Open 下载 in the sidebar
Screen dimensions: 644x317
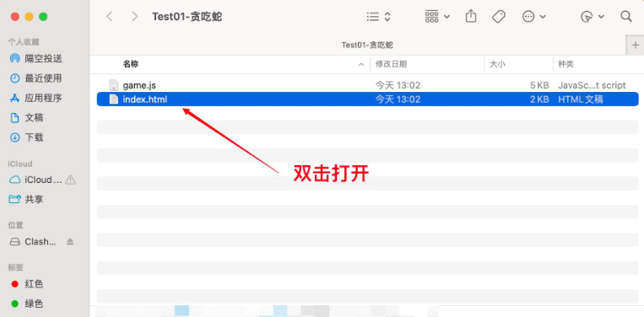click(34, 137)
